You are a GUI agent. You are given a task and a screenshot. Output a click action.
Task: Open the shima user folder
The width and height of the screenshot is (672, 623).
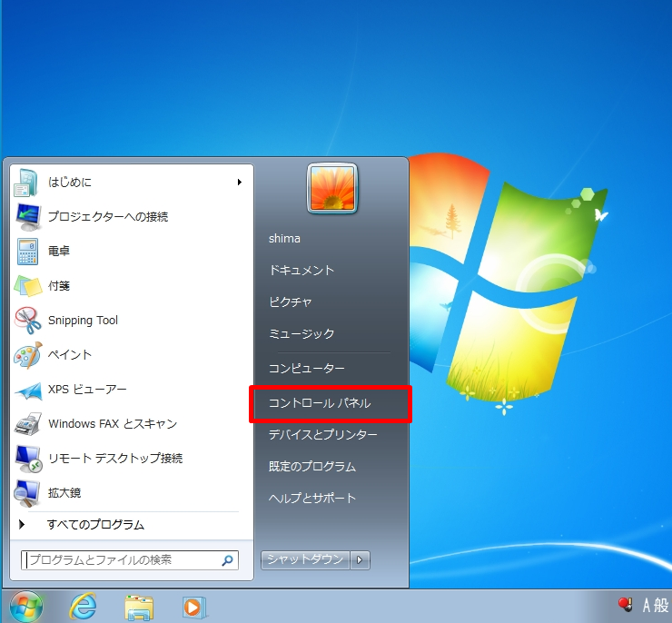[x=284, y=239]
